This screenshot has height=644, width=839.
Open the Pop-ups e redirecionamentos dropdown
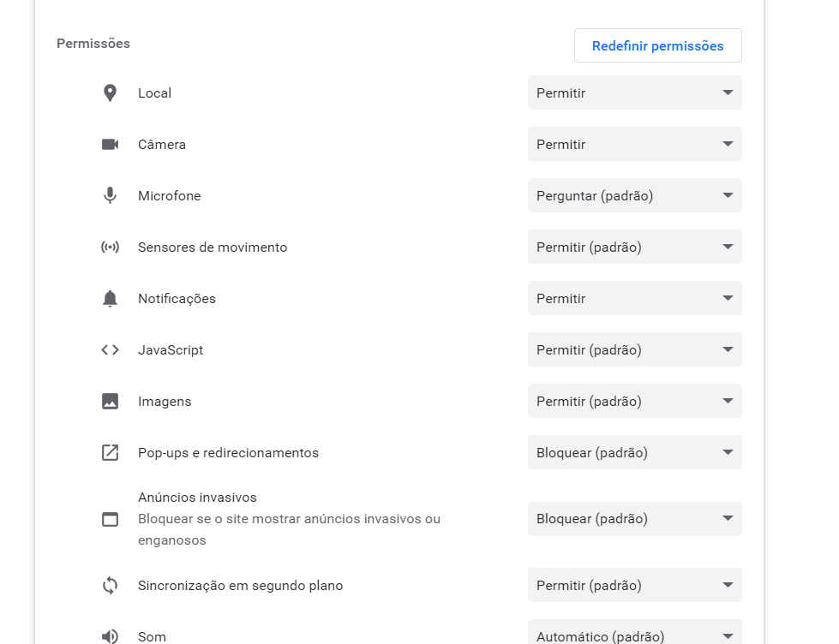pos(634,452)
